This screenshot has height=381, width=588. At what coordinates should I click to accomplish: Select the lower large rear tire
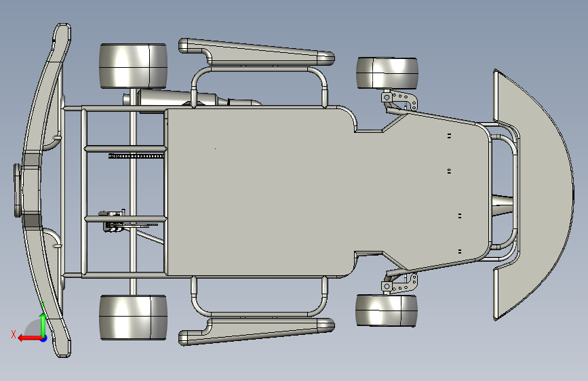133,317
